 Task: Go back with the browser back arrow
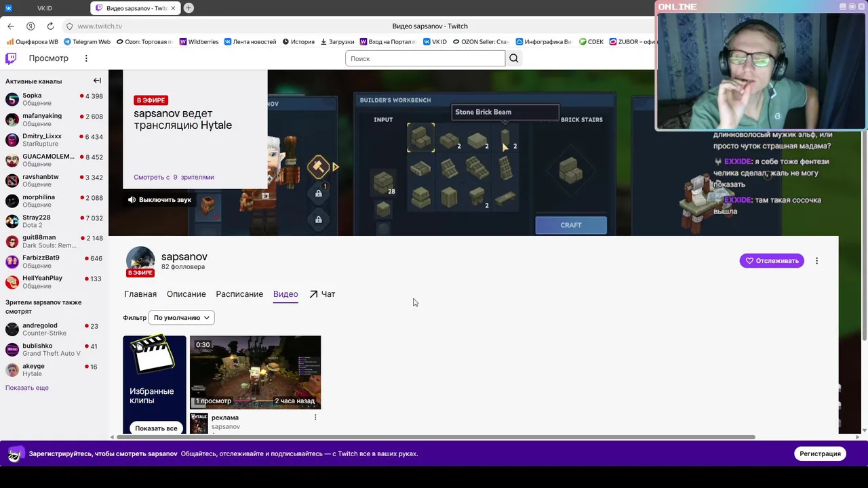(11, 26)
